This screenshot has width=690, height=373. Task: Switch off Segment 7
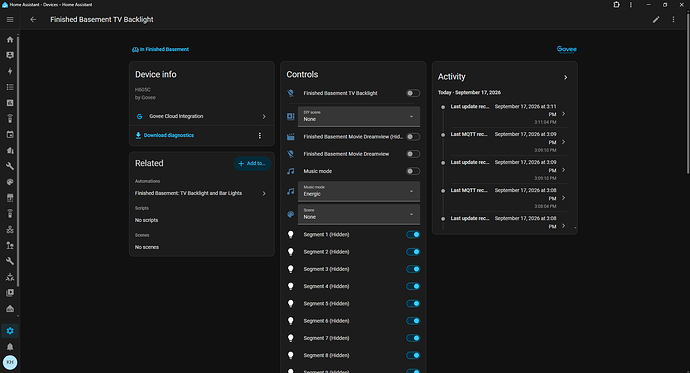(413, 338)
